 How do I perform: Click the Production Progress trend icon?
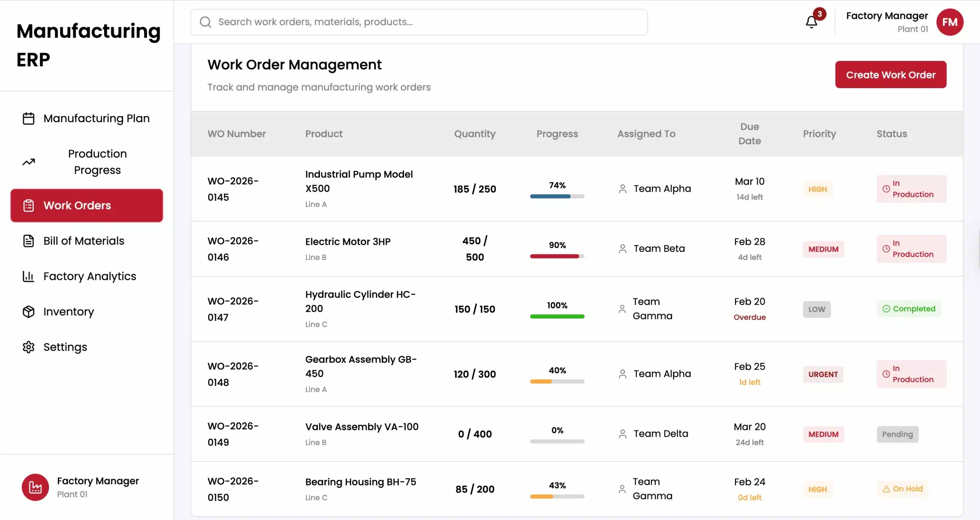tap(28, 162)
